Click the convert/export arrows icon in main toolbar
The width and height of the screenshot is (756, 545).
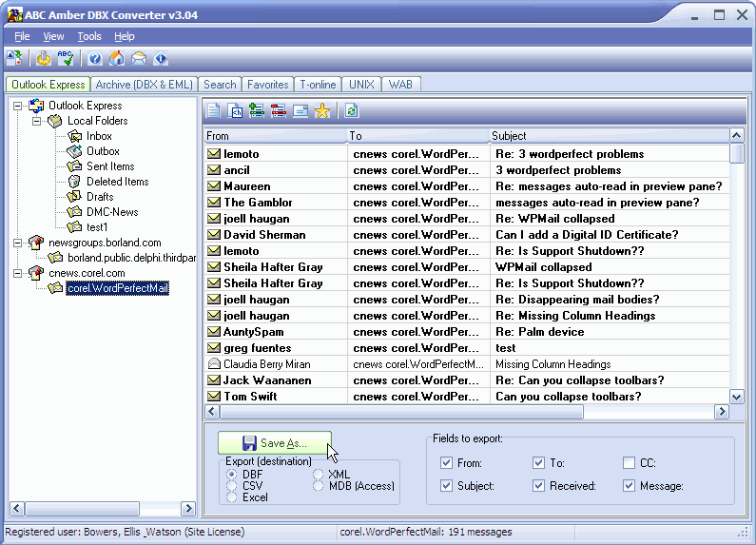coord(14,58)
